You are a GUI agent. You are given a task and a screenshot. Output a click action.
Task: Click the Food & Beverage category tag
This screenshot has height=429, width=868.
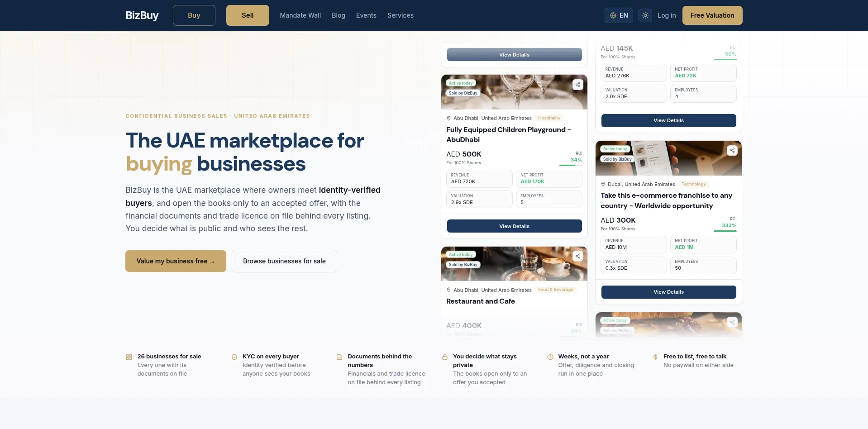click(556, 290)
